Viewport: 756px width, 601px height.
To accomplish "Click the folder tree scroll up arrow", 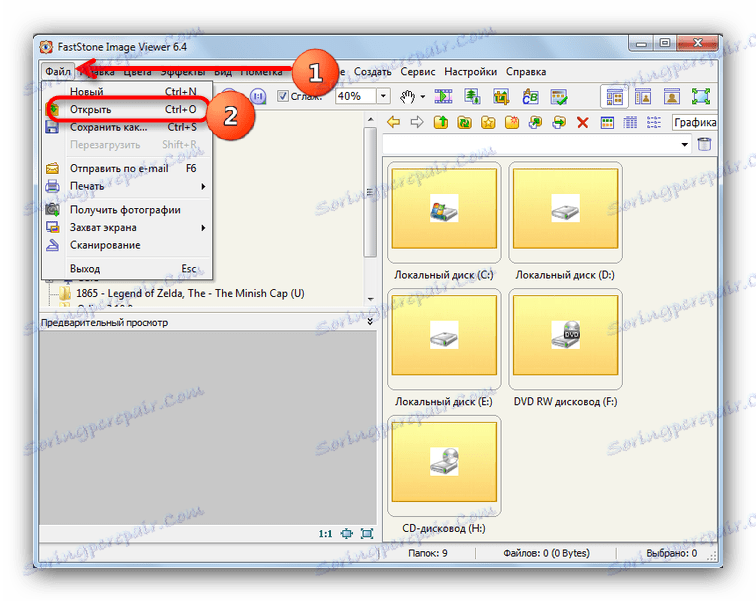I will tap(370, 119).
